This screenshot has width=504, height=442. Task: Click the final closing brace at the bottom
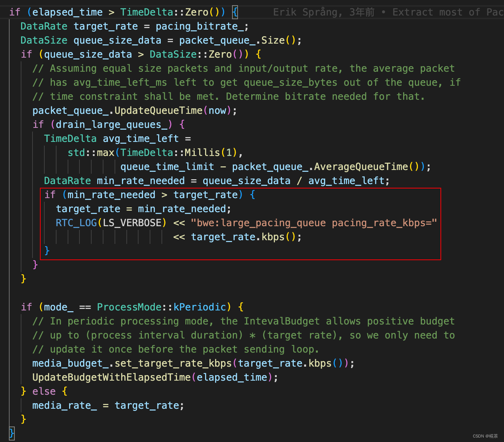pyautogui.click(x=12, y=433)
